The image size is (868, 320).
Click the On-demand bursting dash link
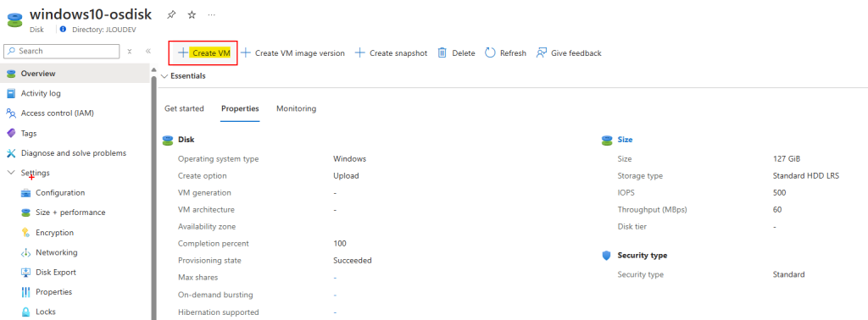[x=335, y=295]
